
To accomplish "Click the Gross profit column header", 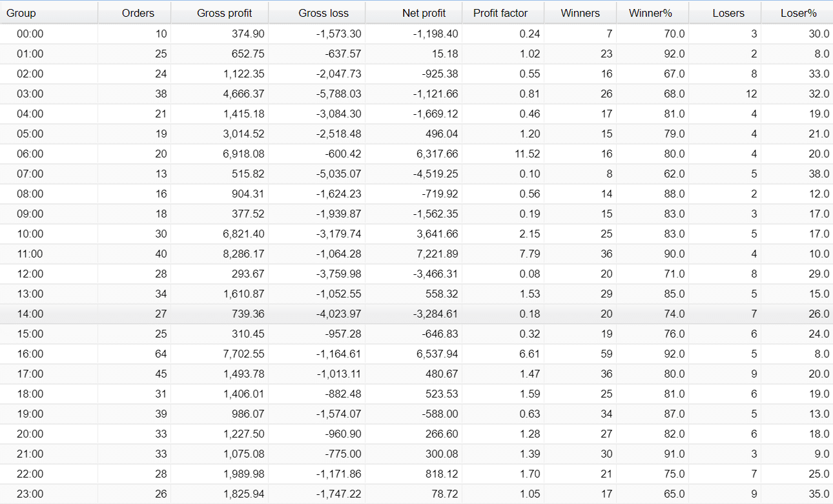I will click(220, 13).
